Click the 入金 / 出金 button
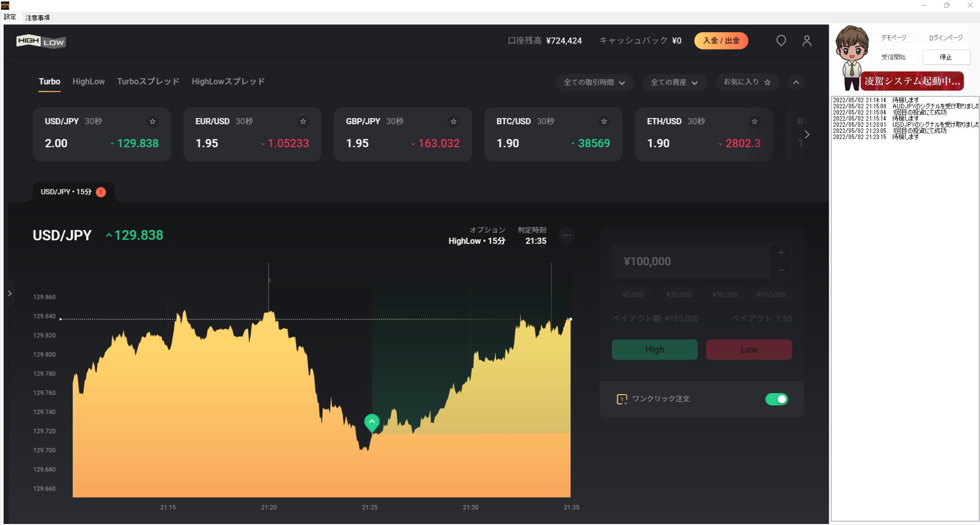Screen dimensions: 980x525 click(x=721, y=41)
